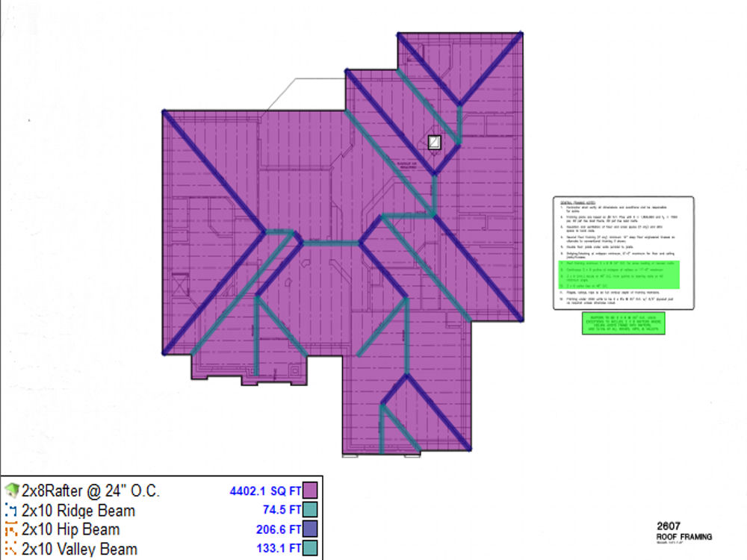Viewport: 747px width, 560px height.
Task: Select the 2x8 Rafter area takeoff icon
Action: point(10,491)
